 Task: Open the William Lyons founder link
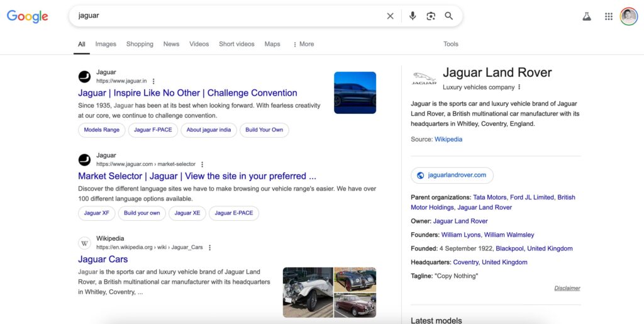[x=461, y=235]
